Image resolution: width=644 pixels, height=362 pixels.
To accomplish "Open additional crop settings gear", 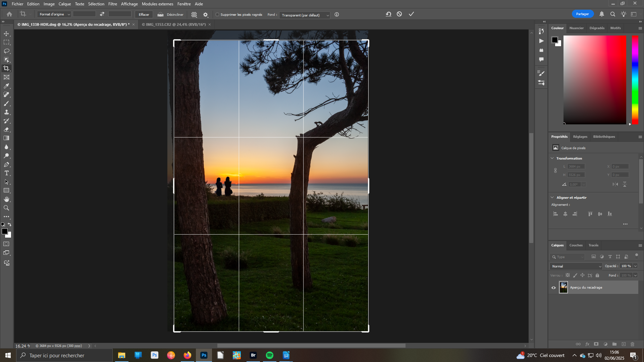I will click(206, 15).
